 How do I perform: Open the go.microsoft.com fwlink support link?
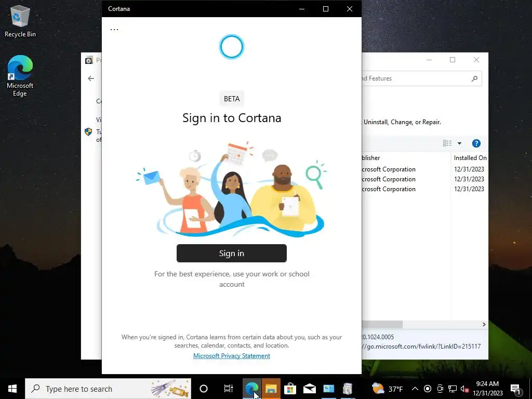(422, 347)
